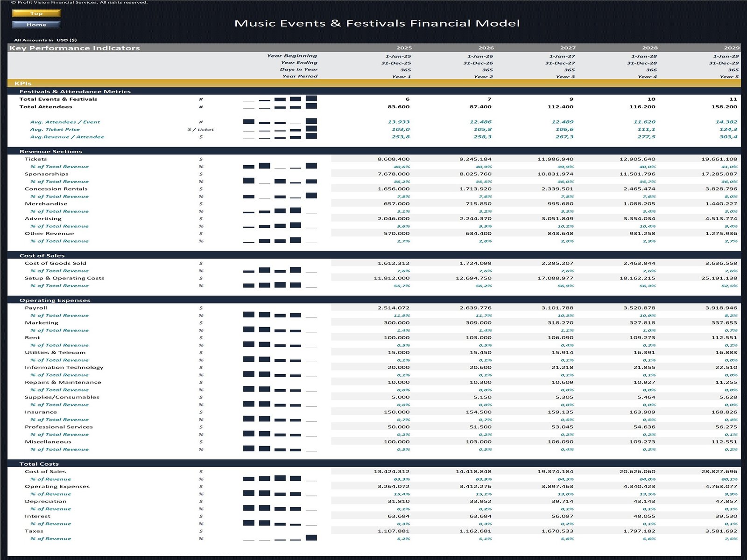Click the gold Top button

[36, 14]
